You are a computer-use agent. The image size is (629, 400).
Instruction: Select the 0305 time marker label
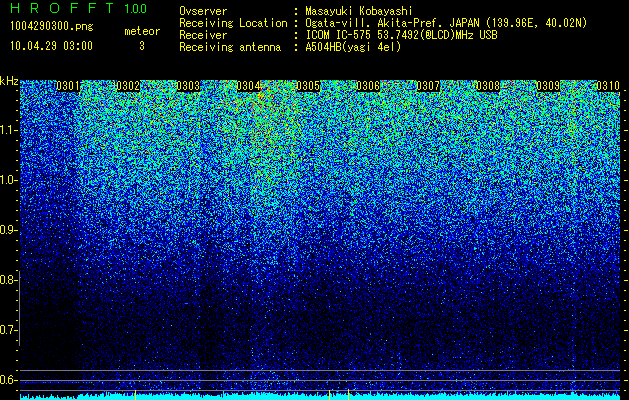pyautogui.click(x=308, y=86)
